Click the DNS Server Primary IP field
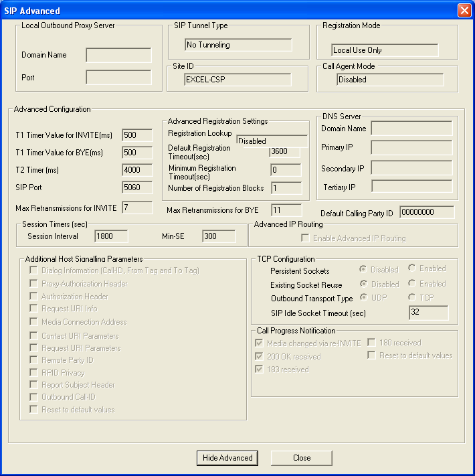 (411, 147)
